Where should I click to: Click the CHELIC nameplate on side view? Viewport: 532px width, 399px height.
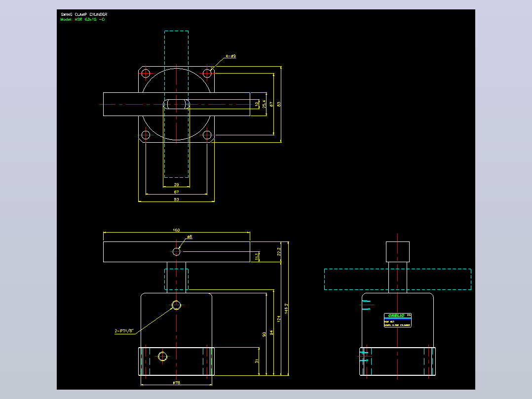click(x=398, y=320)
